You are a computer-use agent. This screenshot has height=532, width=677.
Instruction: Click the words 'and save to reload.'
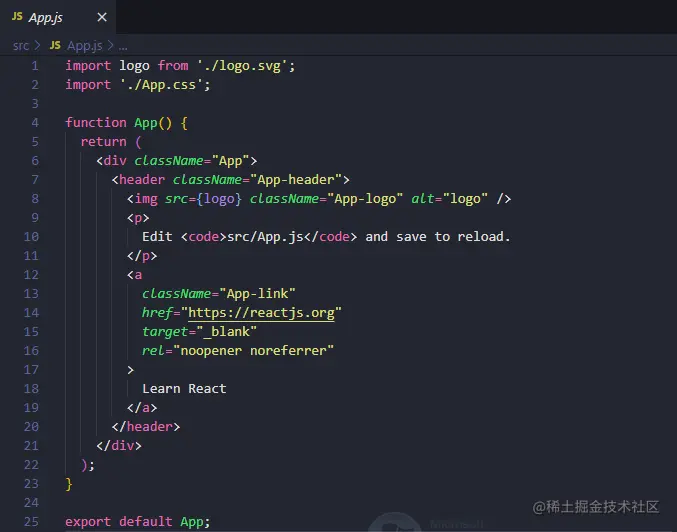pyautogui.click(x=438, y=237)
